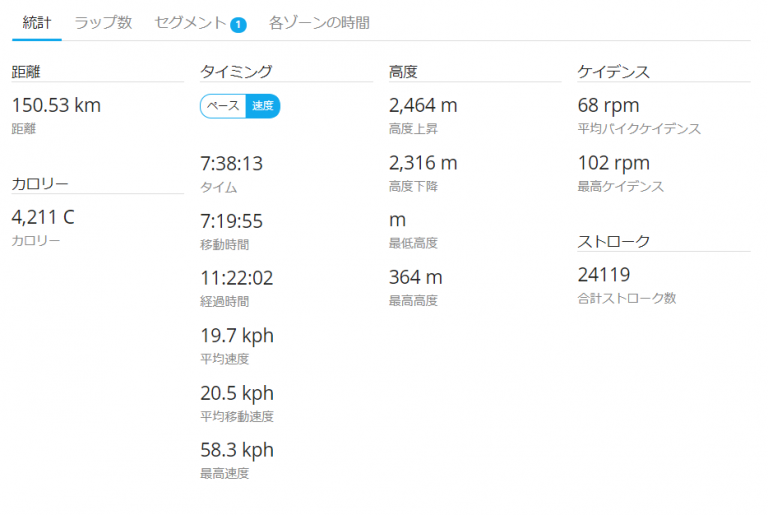
Task: Switch to the ラップ数 tab
Action: pos(103,23)
